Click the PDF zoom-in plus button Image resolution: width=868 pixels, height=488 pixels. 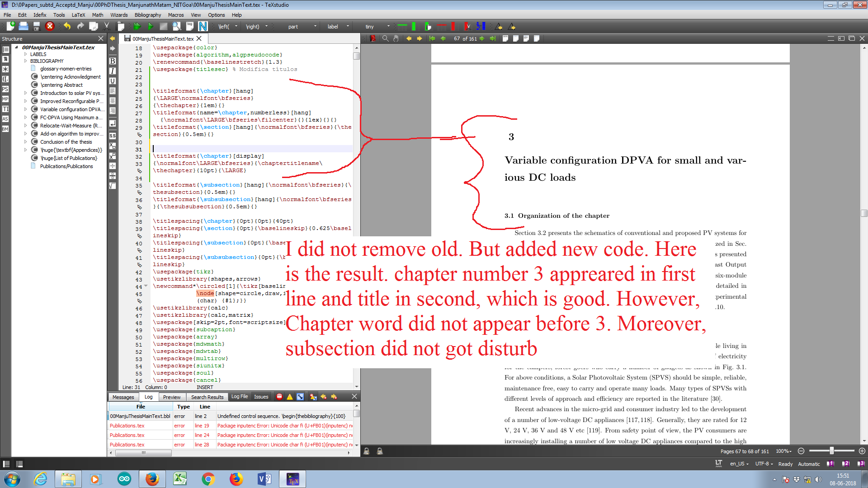click(x=862, y=451)
